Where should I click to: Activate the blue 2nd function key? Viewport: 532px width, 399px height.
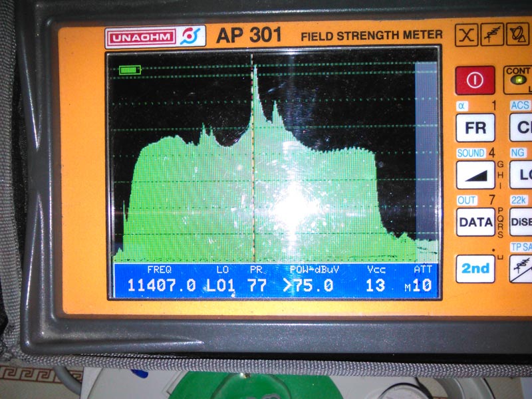click(x=475, y=269)
